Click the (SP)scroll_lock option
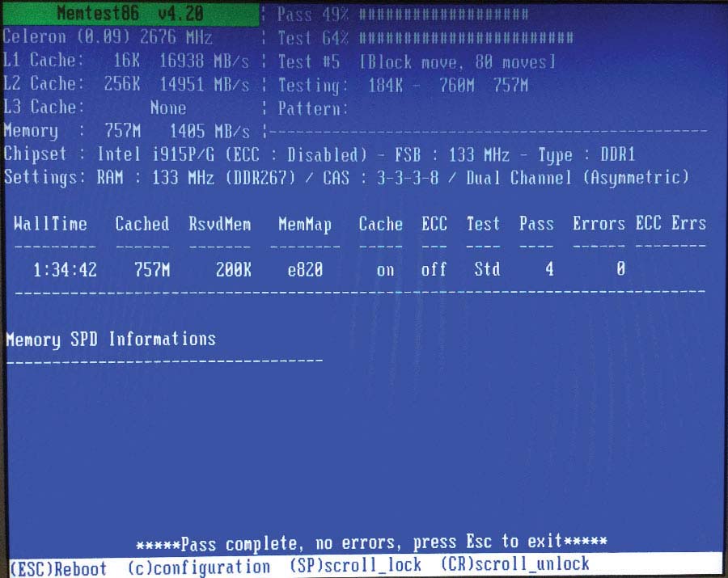The height and width of the screenshot is (578, 728). [355, 564]
